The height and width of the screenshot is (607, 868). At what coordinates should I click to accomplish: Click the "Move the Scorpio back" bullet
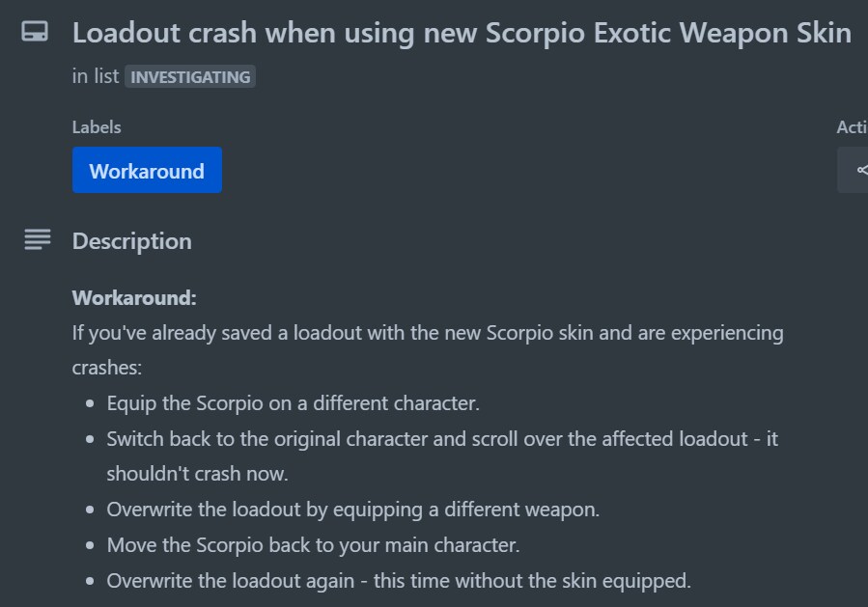click(x=313, y=545)
